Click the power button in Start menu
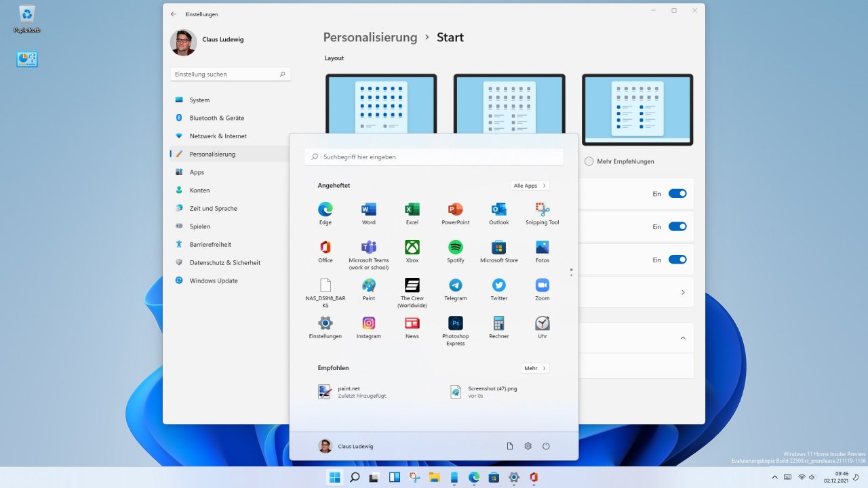This screenshot has width=868, height=488. tap(546, 446)
